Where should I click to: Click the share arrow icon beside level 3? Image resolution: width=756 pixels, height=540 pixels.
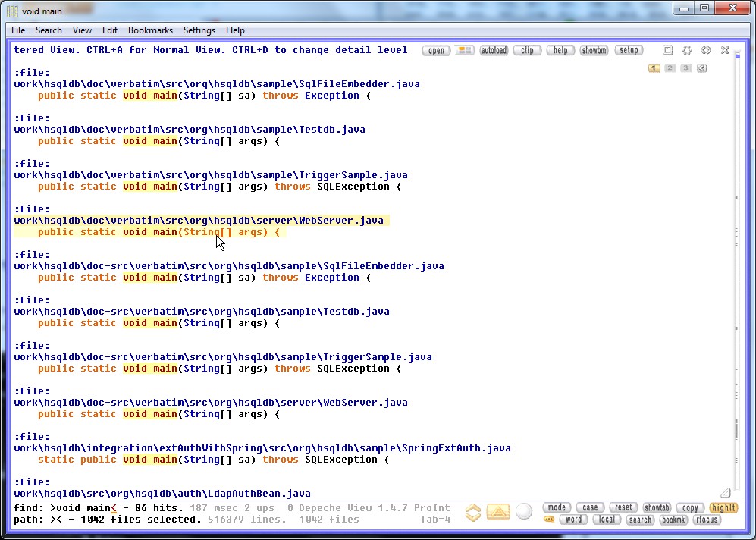[x=701, y=68]
